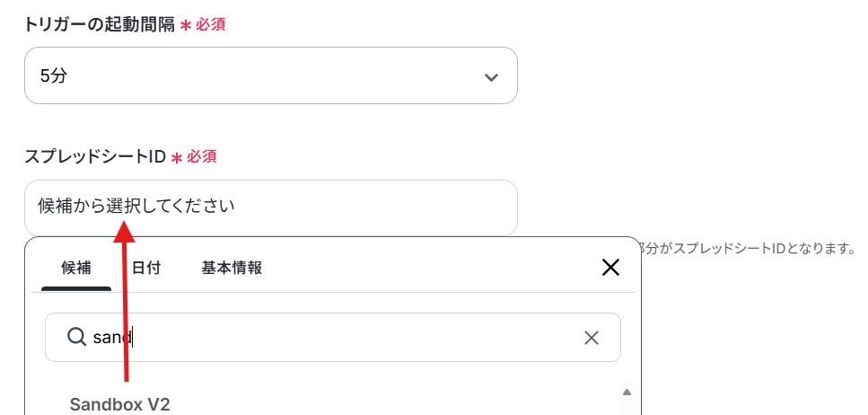
Task: Click the トリガーの起動間隔 label
Action: pos(100,24)
